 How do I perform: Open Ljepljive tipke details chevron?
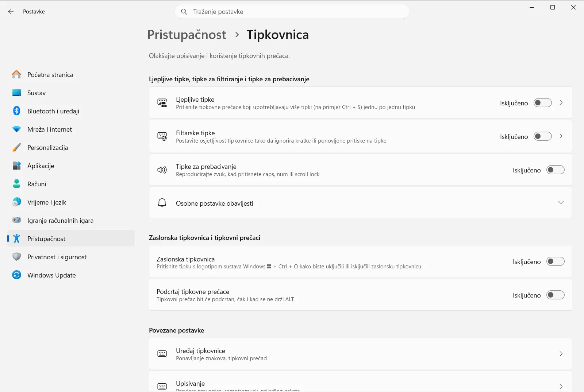[x=561, y=103]
